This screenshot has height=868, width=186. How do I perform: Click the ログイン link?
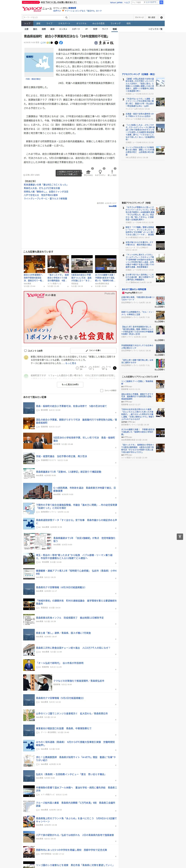(57, 11)
